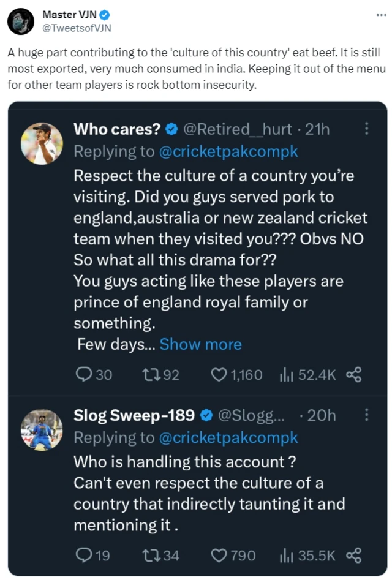Image resolution: width=392 pixels, height=588 pixels.
Task: Share the Slog Sweep-189 tweet
Action: (x=354, y=556)
